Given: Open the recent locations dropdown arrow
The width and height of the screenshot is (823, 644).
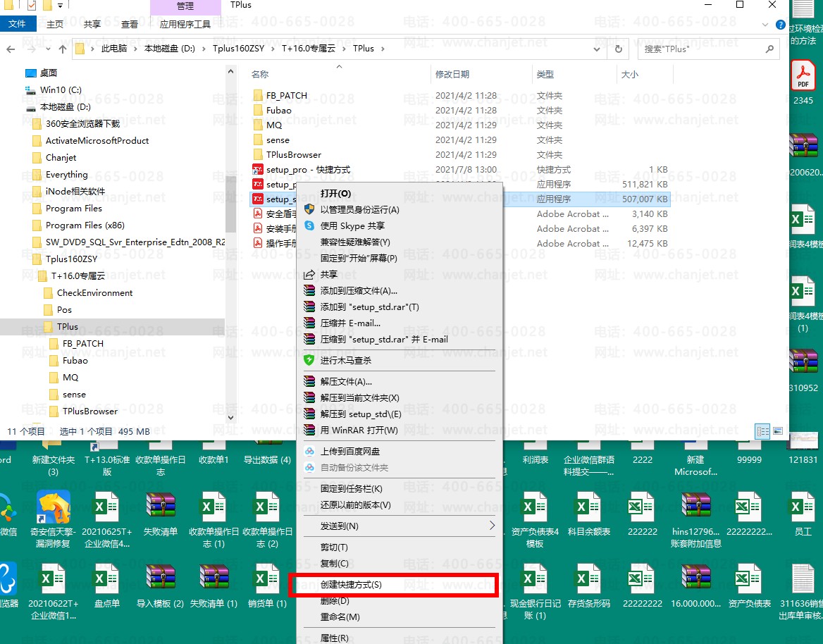Looking at the screenshot, I should pos(48,49).
